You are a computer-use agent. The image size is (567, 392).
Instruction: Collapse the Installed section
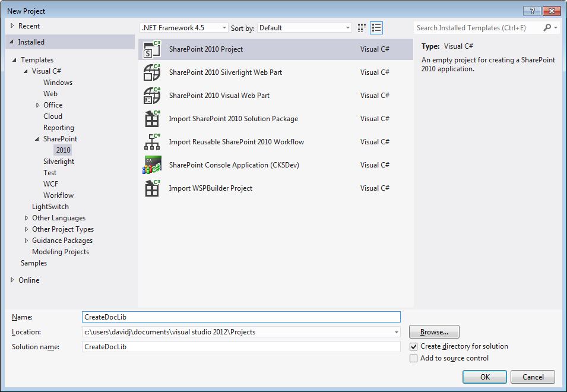click(x=11, y=42)
